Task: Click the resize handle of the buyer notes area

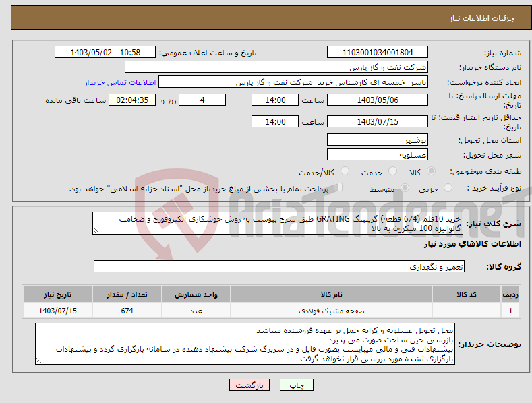Action: pos(39,361)
